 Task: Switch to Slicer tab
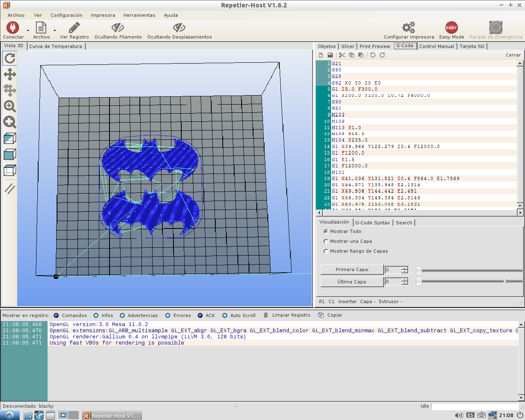pos(348,46)
